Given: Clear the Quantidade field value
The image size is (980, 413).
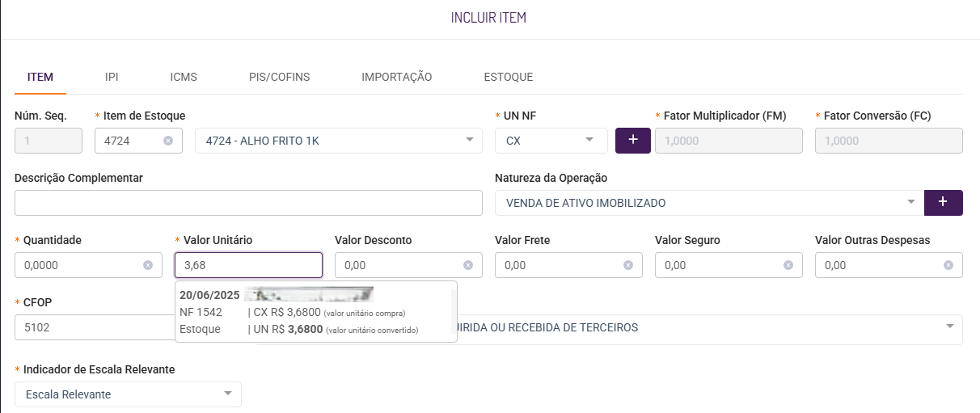Looking at the screenshot, I should point(148,265).
